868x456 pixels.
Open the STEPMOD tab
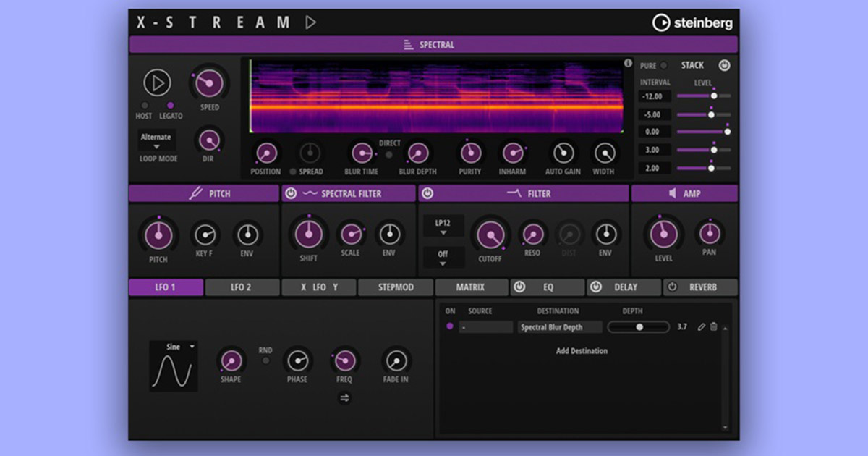point(395,287)
